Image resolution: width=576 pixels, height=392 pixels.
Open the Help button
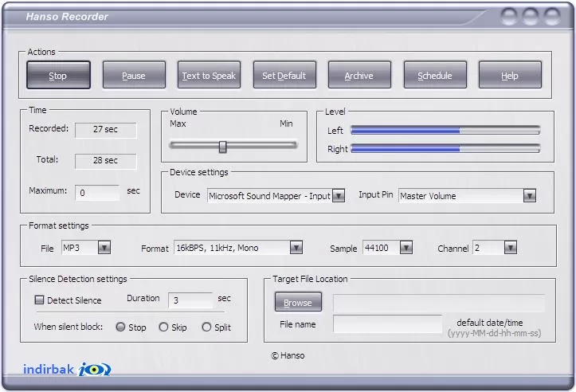[510, 76]
